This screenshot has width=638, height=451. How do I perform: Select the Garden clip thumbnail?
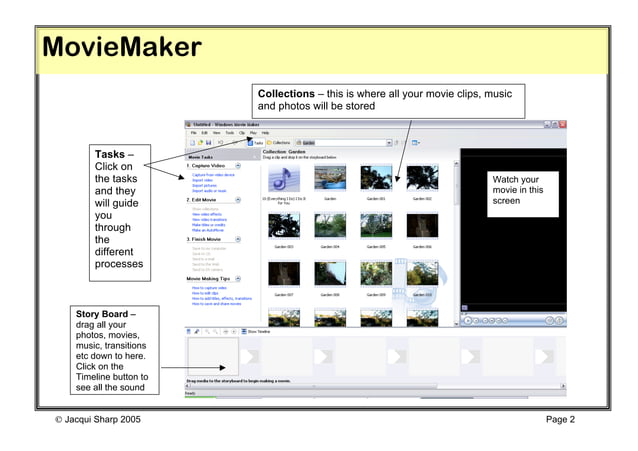330,178
